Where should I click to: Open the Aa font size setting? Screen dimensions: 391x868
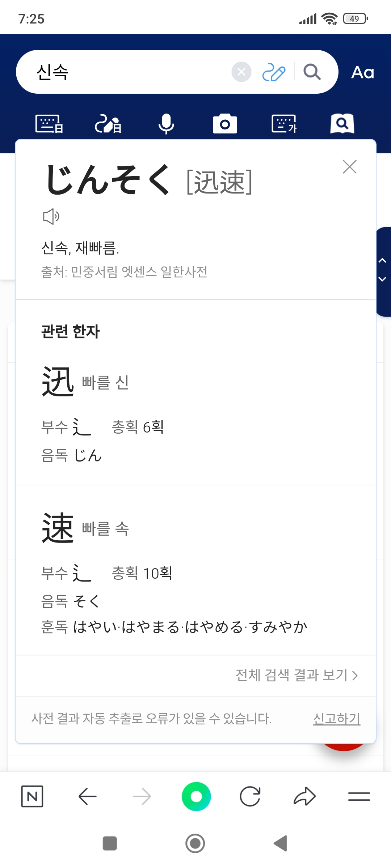(362, 72)
